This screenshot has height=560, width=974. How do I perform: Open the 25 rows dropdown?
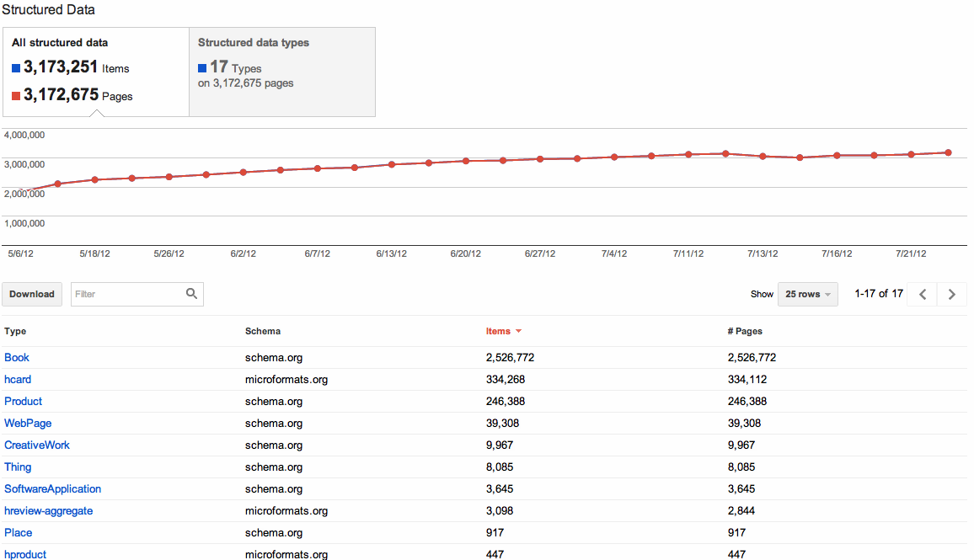coord(807,294)
